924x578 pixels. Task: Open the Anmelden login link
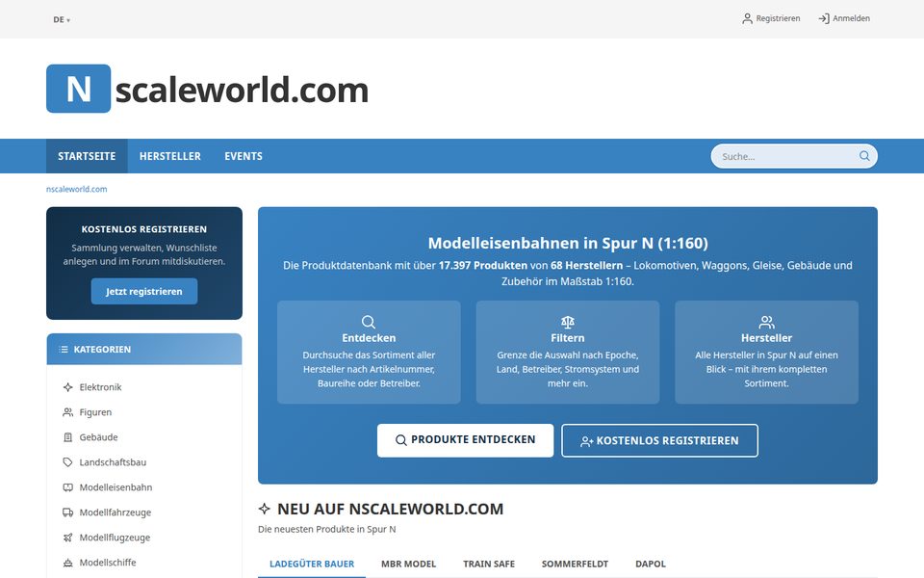click(844, 18)
